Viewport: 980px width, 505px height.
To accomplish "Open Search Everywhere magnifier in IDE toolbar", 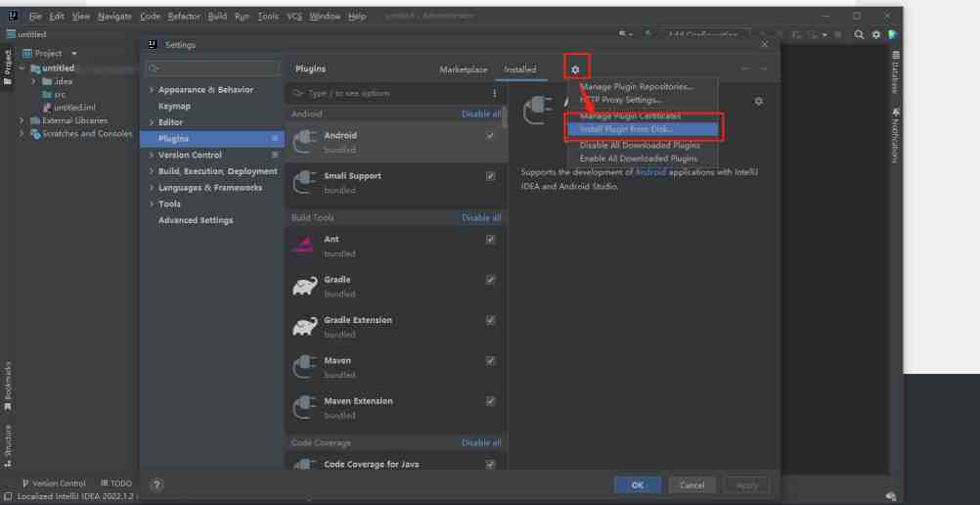I will click(860, 35).
